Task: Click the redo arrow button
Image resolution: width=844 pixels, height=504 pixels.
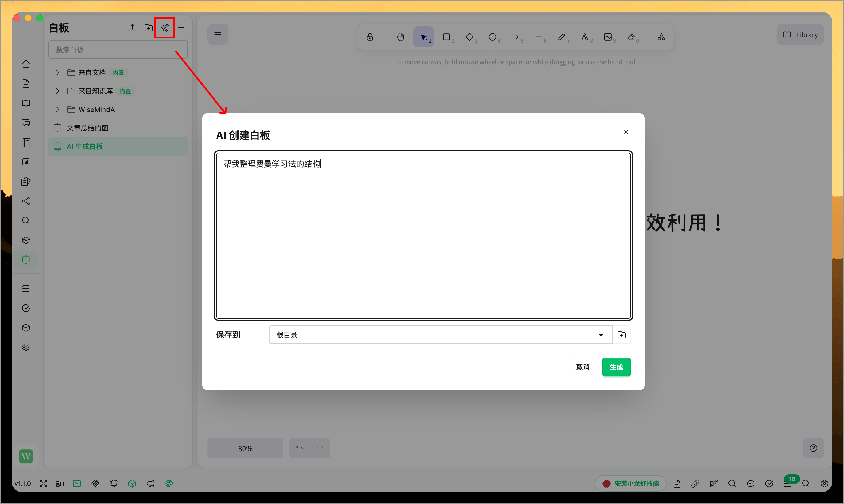Action: point(320,448)
